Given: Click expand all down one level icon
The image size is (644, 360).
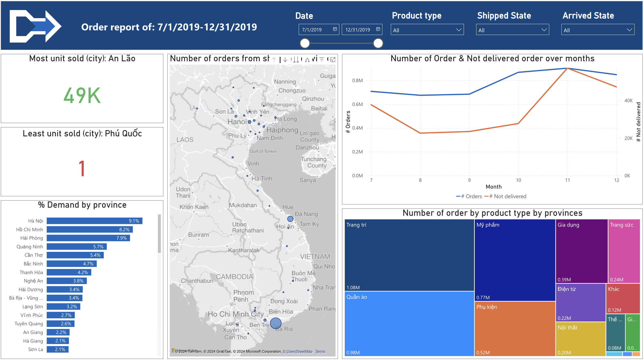Looking at the screenshot, I should 307,60.
